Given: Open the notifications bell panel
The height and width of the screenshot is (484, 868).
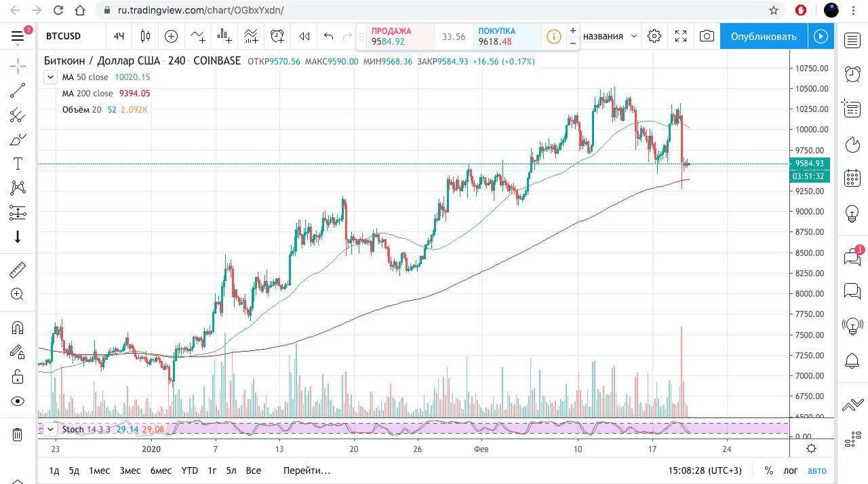Looking at the screenshot, I should pos(852,360).
